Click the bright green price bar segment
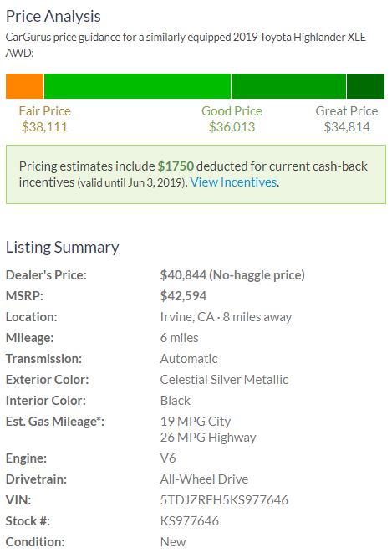Viewport: 392px width, 558px height. click(x=137, y=86)
